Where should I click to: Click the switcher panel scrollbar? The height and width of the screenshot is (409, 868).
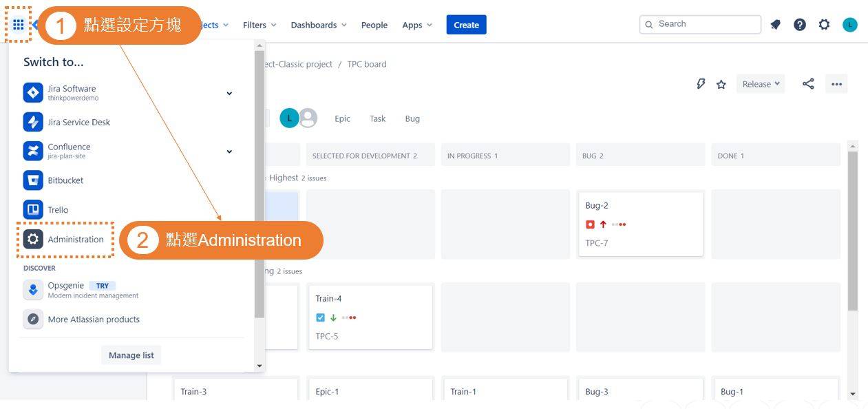pyautogui.click(x=260, y=184)
